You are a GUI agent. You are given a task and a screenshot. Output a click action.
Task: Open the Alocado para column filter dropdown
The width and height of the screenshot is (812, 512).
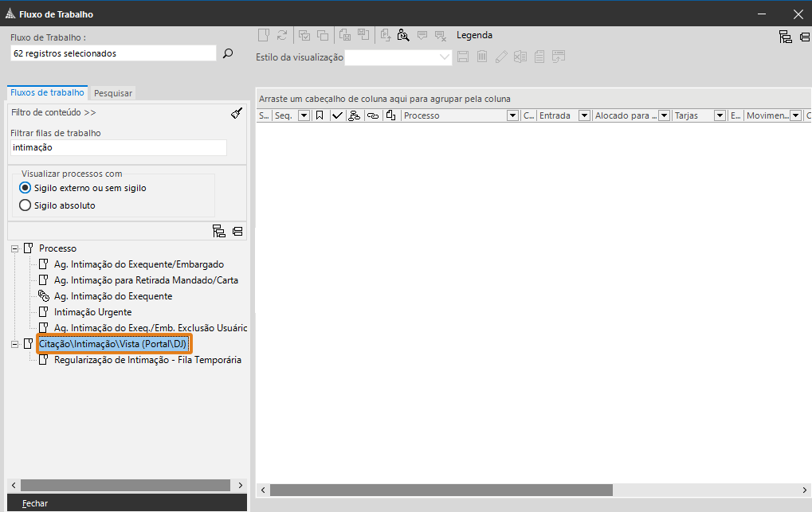664,115
